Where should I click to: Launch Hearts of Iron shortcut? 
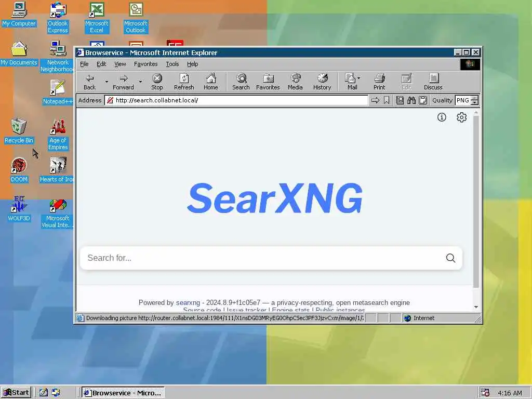tap(57, 170)
